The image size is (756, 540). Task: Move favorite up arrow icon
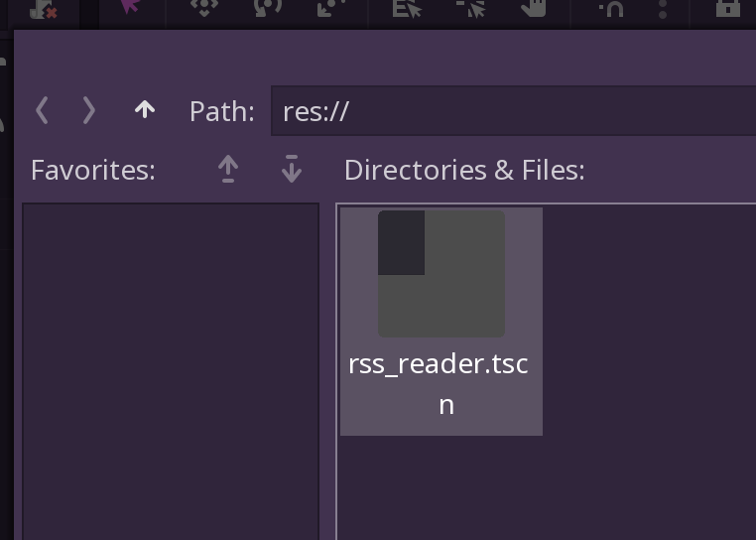[228, 170]
